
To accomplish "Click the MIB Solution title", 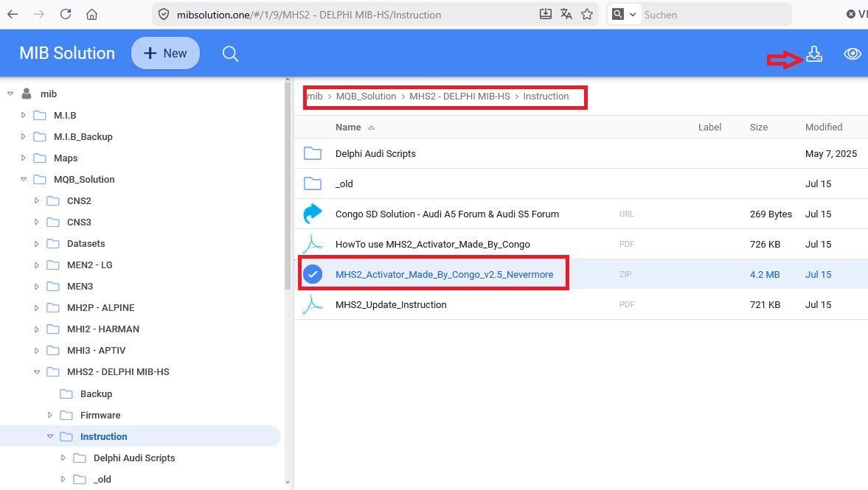I will tap(67, 53).
